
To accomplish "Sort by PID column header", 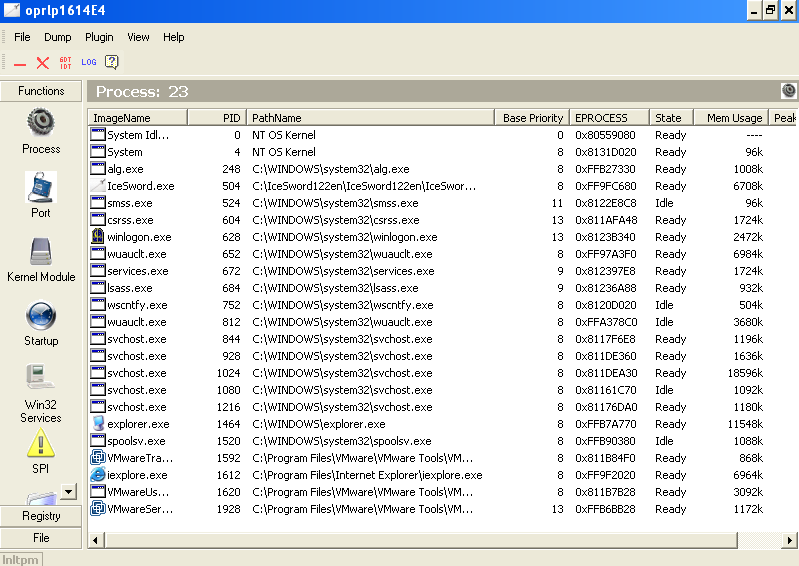I will coord(217,118).
